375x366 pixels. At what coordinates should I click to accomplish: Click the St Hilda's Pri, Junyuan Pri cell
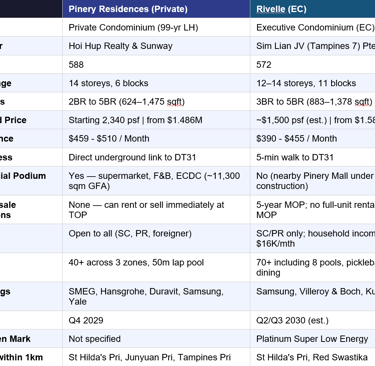pos(156,357)
